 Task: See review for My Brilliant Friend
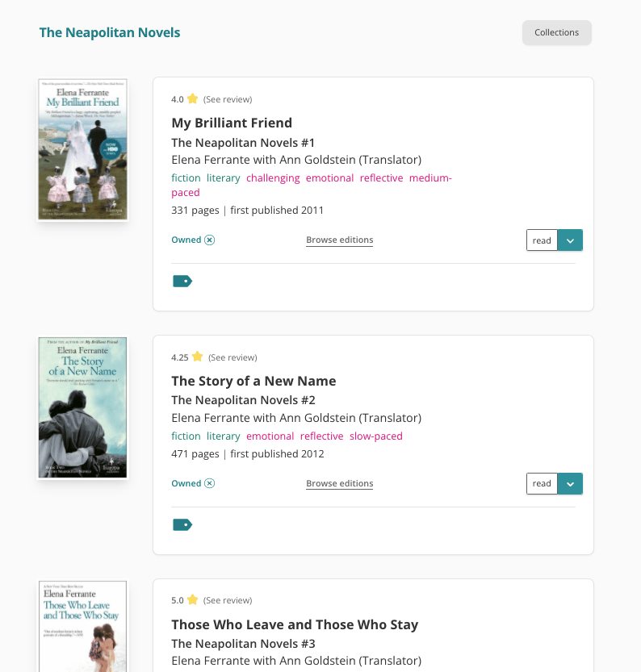228,99
